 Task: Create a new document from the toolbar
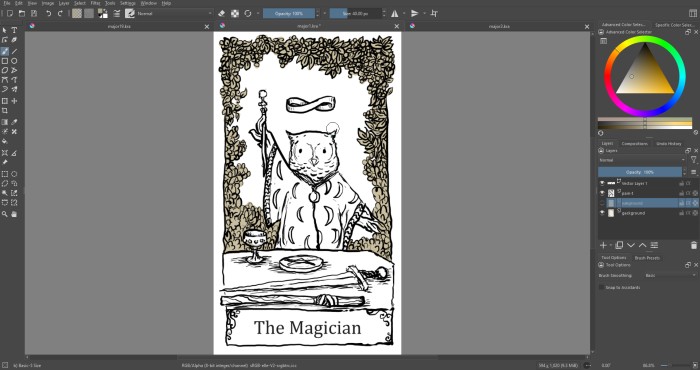(10, 13)
